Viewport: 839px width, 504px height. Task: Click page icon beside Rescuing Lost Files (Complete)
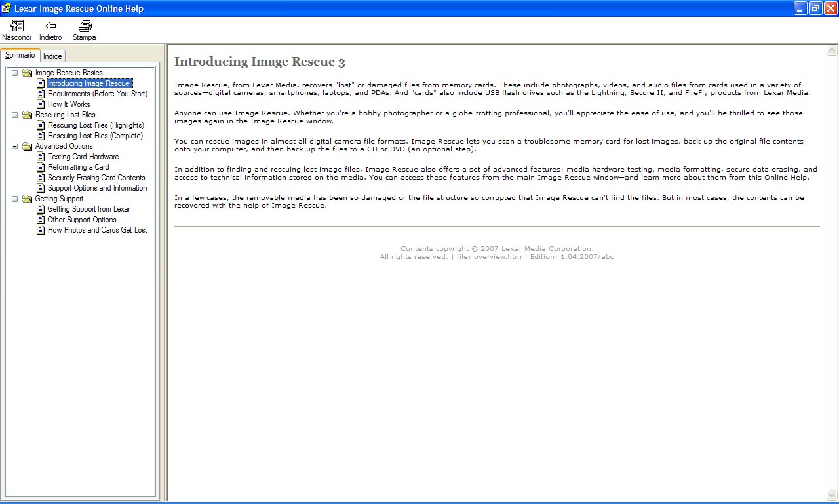pos(41,136)
